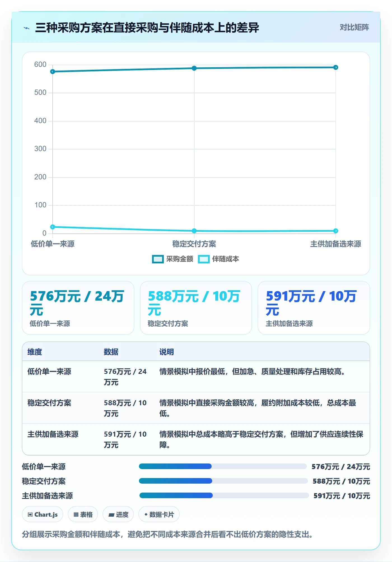Click the 说明 column header
This screenshot has width=392, height=562.
pos(167,352)
